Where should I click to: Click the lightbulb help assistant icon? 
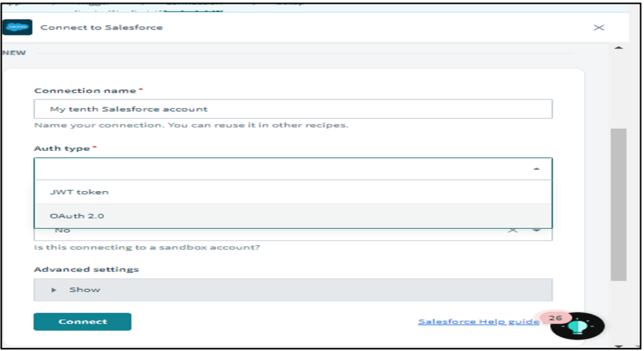(x=577, y=326)
